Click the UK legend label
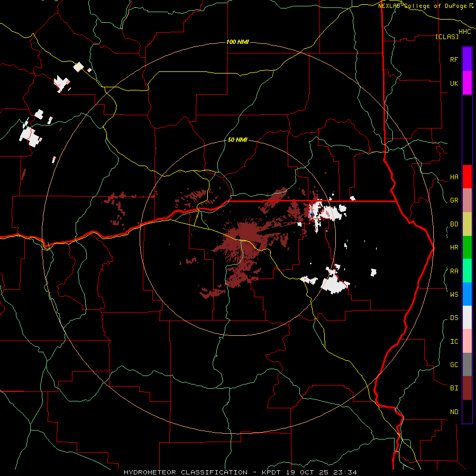This screenshot has height=476, width=476. [x=454, y=83]
